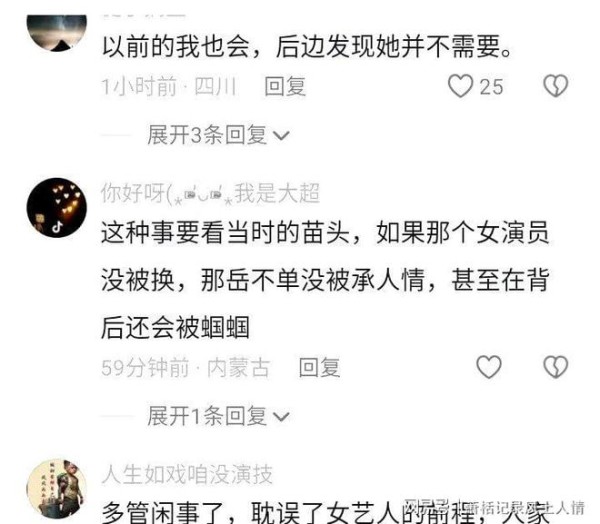The height and width of the screenshot is (524, 600).
Task: Like the 内蒙古 comment with heart icon
Action: pyautogui.click(x=489, y=367)
